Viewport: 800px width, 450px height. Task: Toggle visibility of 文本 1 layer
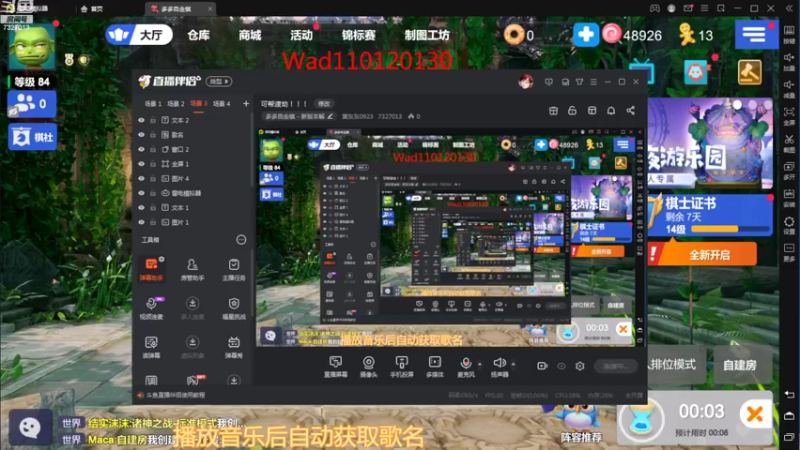click(x=141, y=208)
